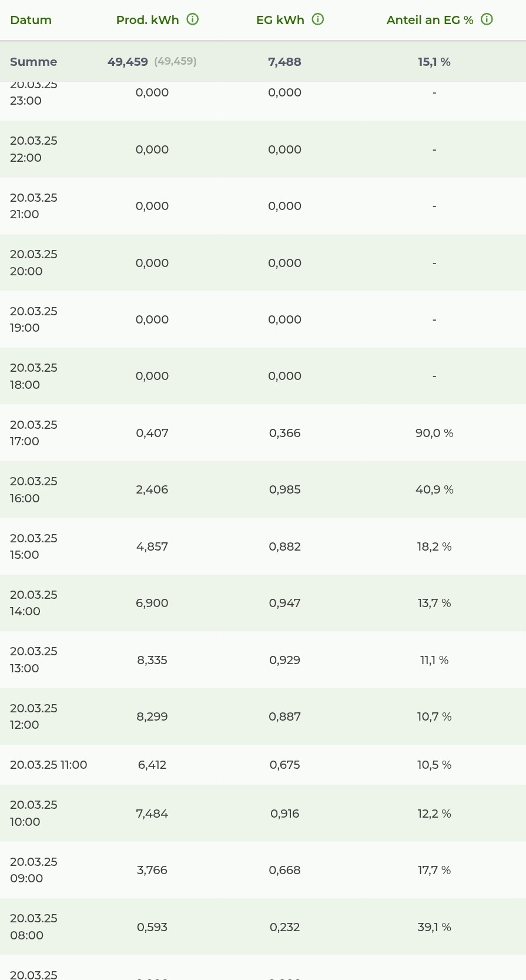Select the 20.03.25 11:00 date entry
This screenshot has width=526, height=980.
pos(48,765)
